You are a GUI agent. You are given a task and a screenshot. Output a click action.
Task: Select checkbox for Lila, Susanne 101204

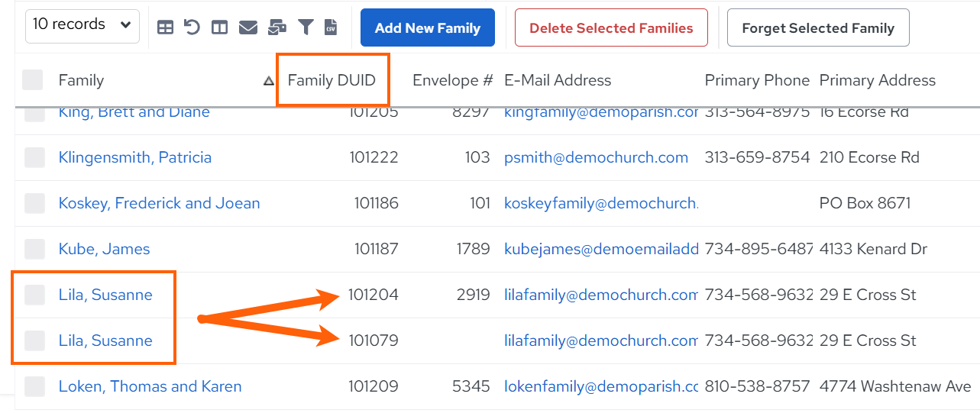34,295
